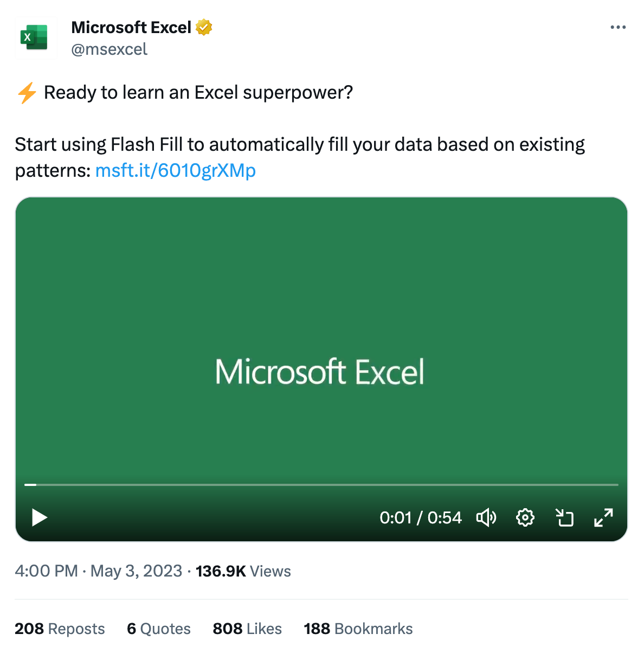Expand the video to fullscreen

[603, 518]
